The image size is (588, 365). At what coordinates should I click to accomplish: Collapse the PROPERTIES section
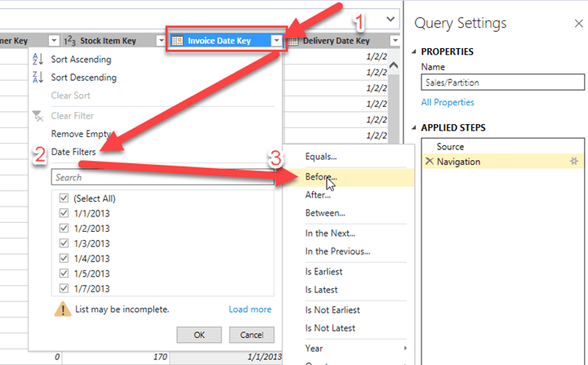tap(414, 51)
